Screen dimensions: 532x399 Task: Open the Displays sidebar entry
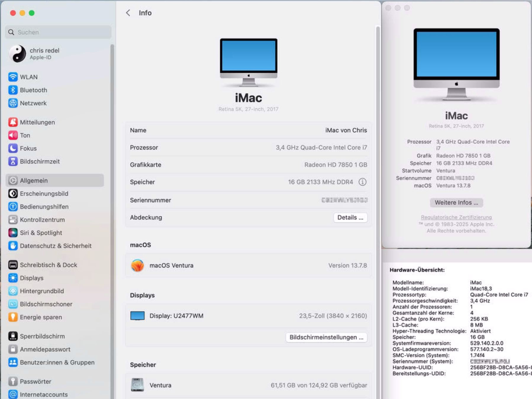click(32, 278)
